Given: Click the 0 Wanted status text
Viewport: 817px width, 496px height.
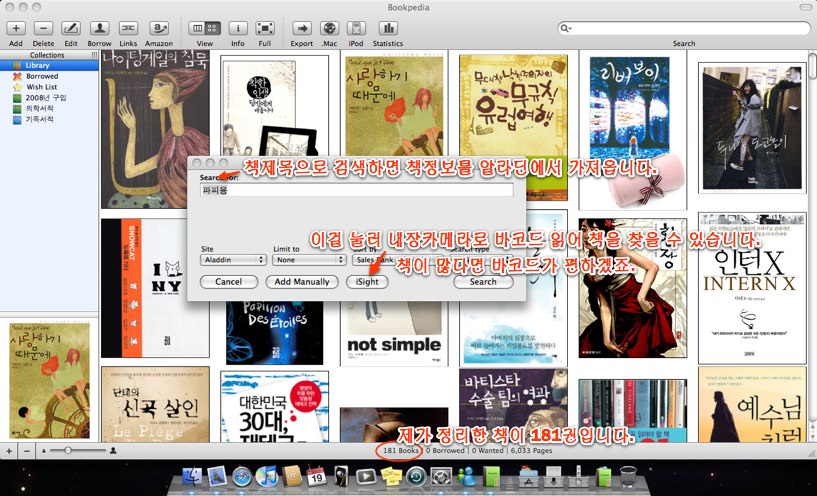Looking at the screenshot, I should [488, 451].
